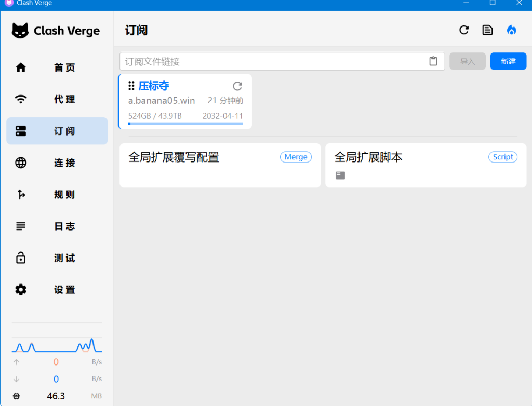Refresh the 压标夺 subscription
Screen dimensions: 532x406
coord(237,86)
